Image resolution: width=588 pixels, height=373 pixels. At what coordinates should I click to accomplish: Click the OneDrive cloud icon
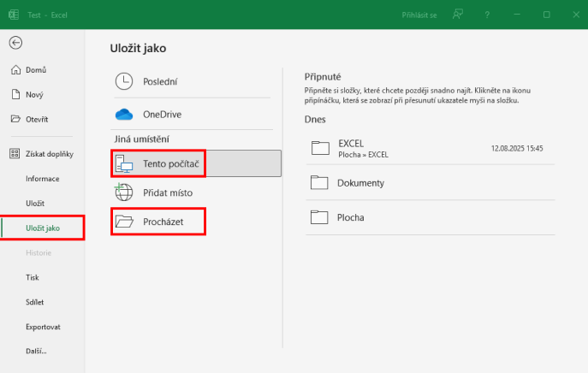tap(124, 115)
